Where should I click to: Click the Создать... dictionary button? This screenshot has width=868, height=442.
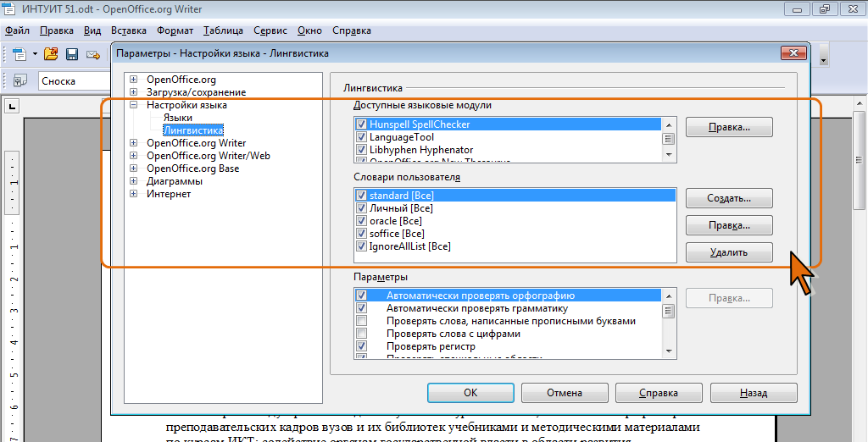[729, 198]
